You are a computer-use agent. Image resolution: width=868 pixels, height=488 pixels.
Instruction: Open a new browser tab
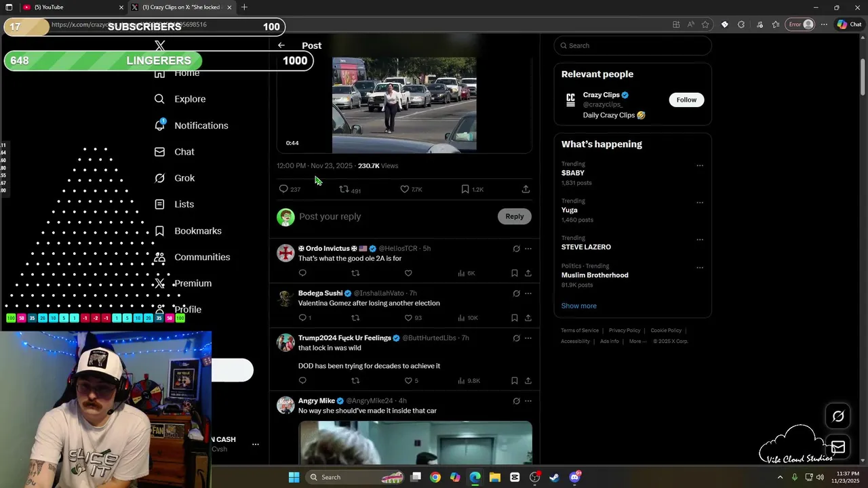(x=244, y=7)
